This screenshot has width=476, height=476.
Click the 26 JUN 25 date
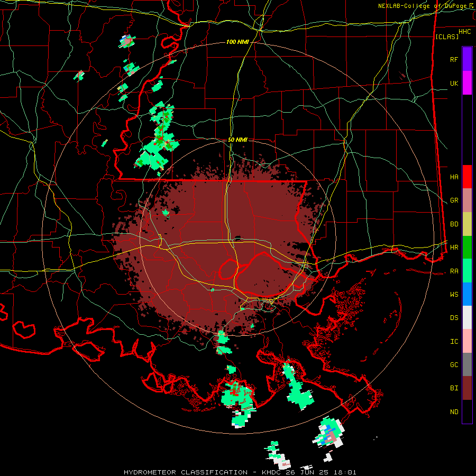point(309,472)
